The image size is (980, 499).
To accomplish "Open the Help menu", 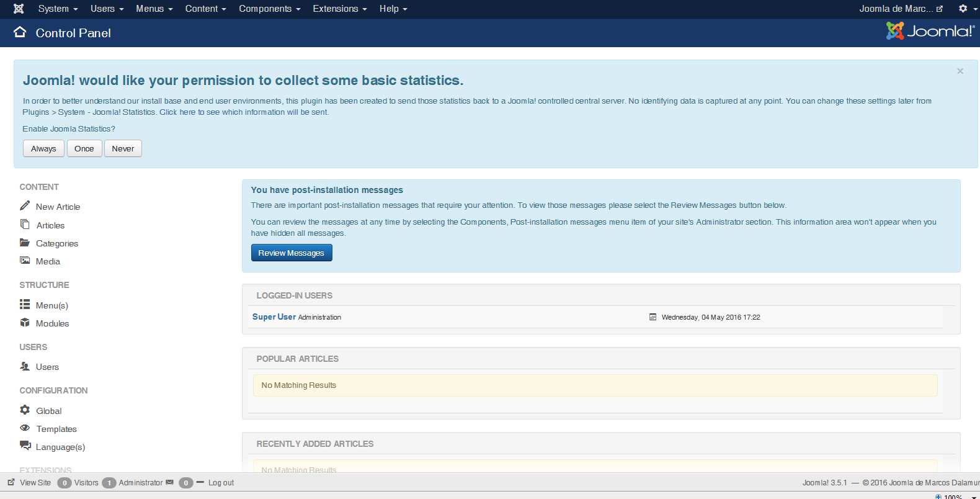I will click(393, 9).
